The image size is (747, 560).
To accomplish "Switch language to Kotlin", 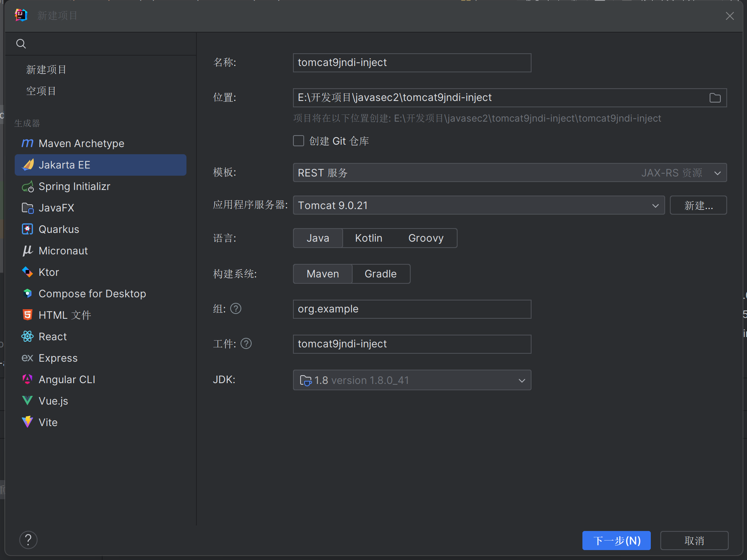I will click(369, 238).
